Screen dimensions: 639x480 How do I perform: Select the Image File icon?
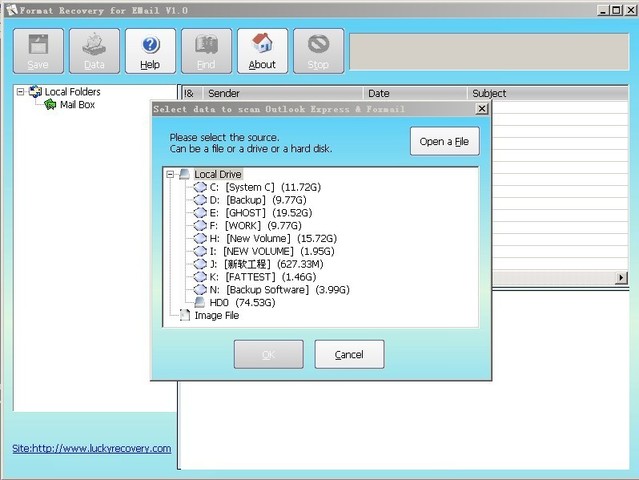click(x=185, y=315)
